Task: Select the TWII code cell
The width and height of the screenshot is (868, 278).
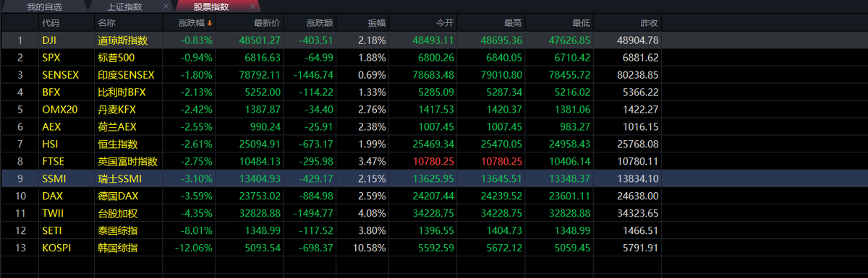Action: click(x=52, y=213)
